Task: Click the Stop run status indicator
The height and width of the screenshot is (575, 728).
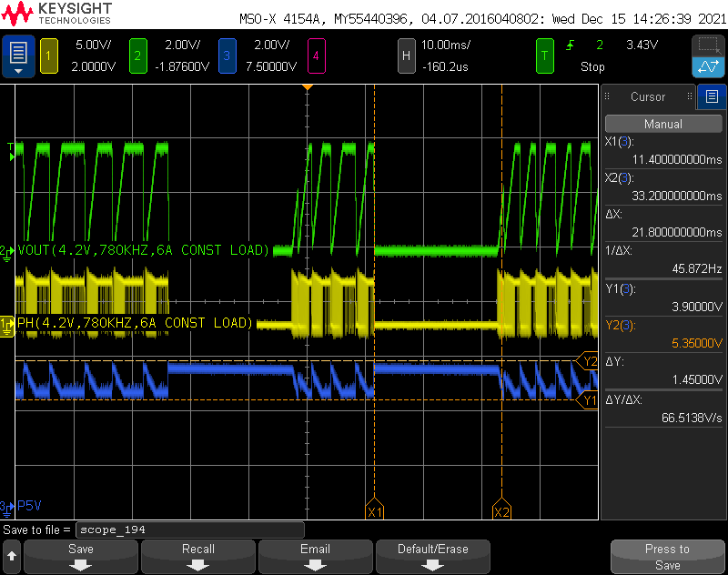Action: pyautogui.click(x=592, y=66)
